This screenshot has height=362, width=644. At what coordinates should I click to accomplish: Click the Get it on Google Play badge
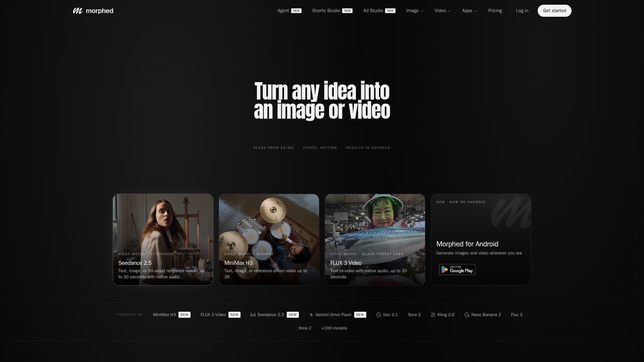pyautogui.click(x=457, y=269)
